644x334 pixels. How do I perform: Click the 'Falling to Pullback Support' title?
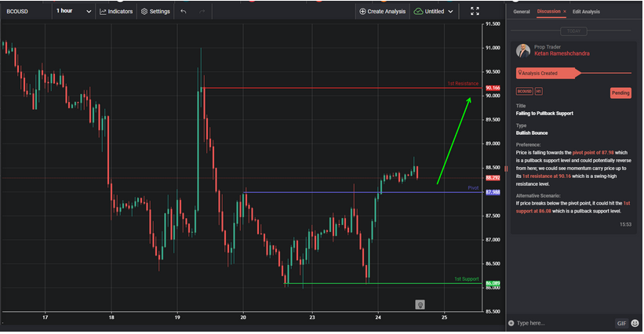(544, 114)
